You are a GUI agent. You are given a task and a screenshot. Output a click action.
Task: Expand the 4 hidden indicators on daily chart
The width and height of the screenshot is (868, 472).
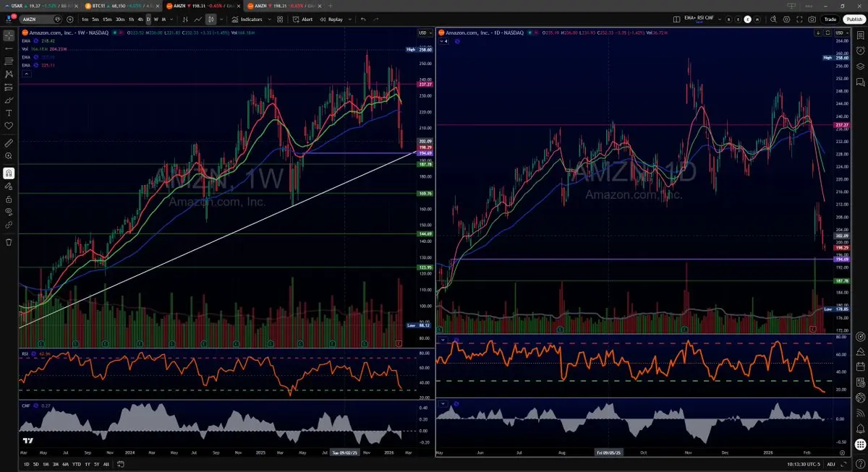443,41
